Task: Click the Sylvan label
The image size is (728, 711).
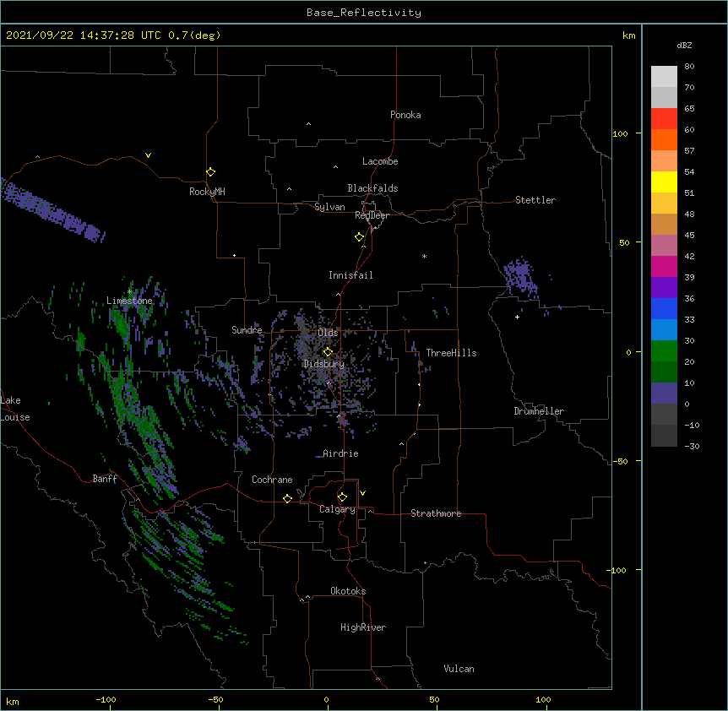Action: (329, 207)
